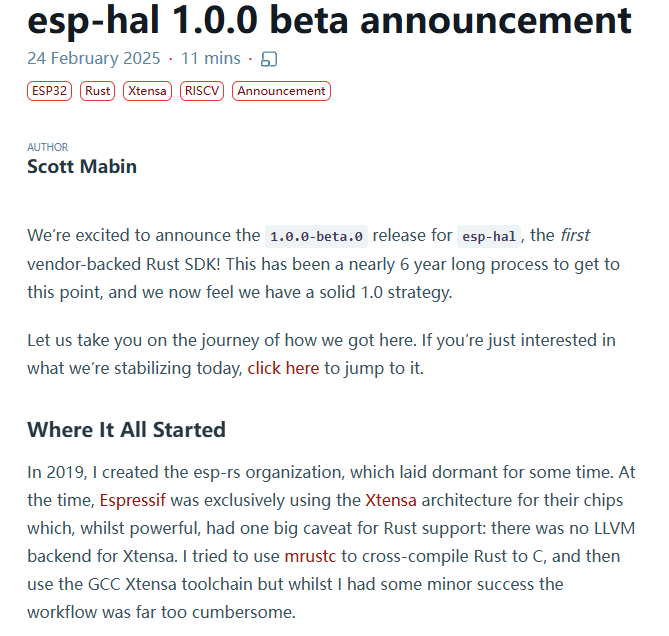Click the Xtensa tag badge
Screen dimensions: 669x636
(148, 91)
